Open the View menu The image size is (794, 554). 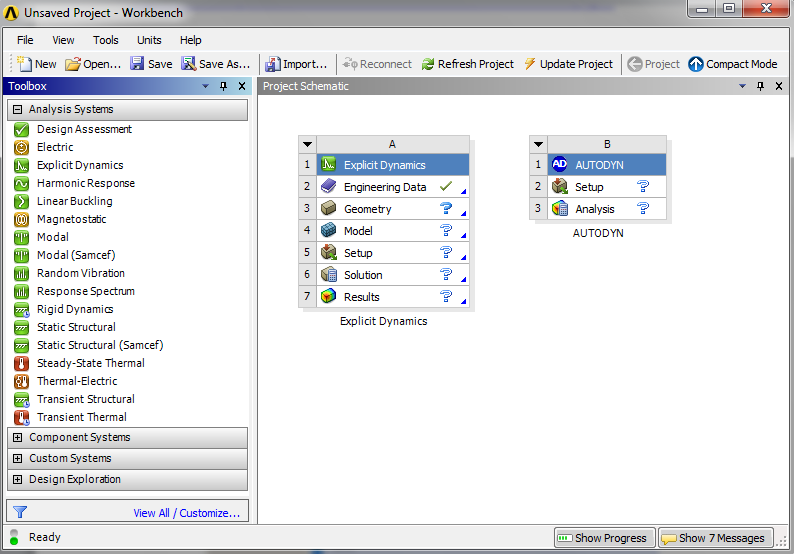63,40
